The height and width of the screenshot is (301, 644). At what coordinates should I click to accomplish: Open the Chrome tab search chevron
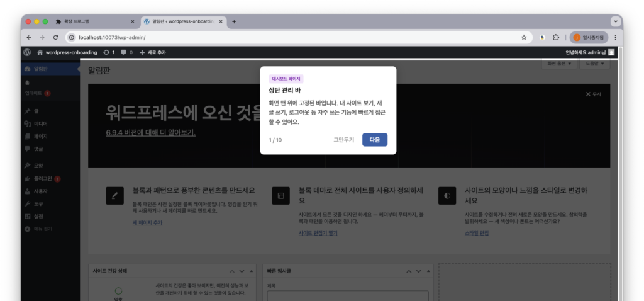(x=615, y=21)
